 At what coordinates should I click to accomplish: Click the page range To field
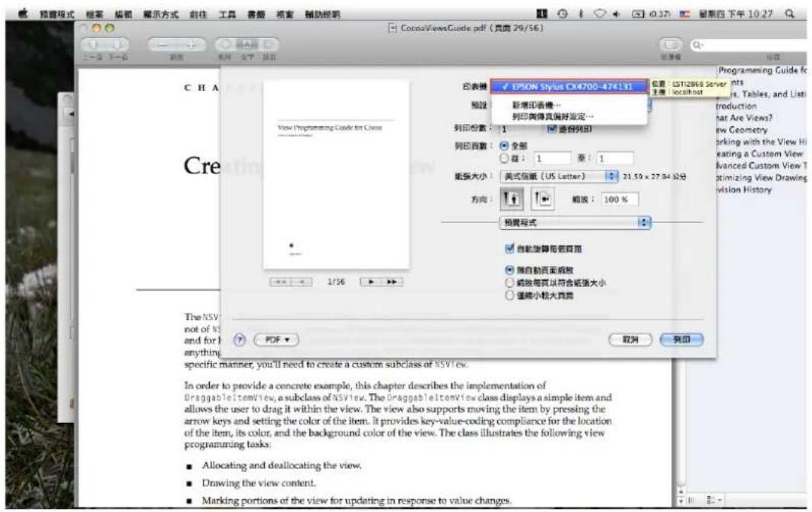(614, 158)
